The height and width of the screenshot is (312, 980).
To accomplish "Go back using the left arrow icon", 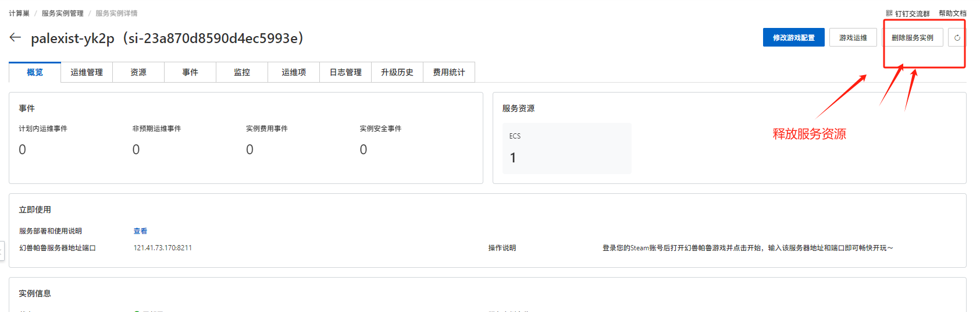I will [x=15, y=37].
